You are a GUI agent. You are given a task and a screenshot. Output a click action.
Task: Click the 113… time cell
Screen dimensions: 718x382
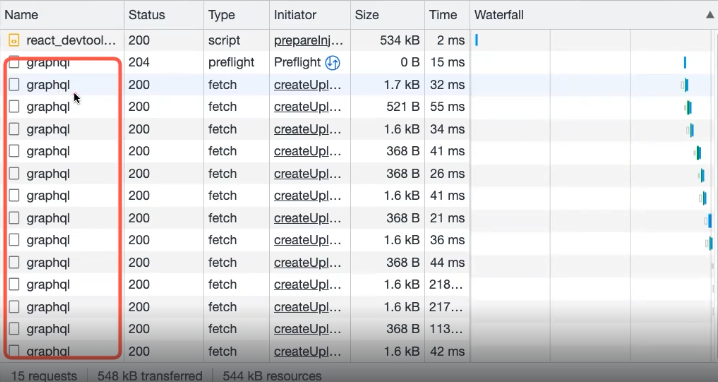446,329
